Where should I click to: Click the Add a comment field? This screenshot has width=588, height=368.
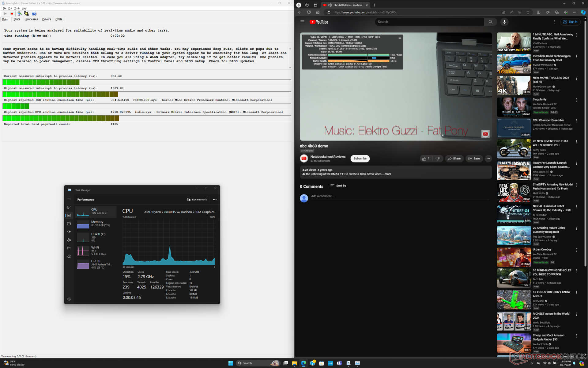coord(322,196)
